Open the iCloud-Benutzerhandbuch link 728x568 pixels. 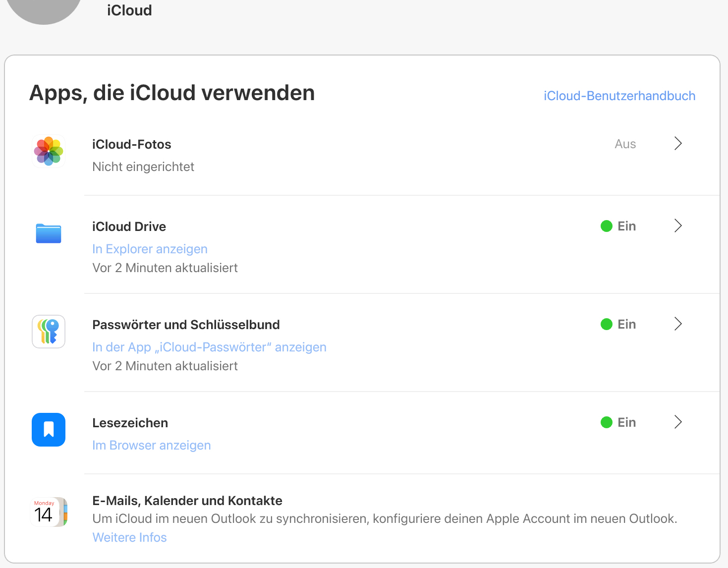619,96
